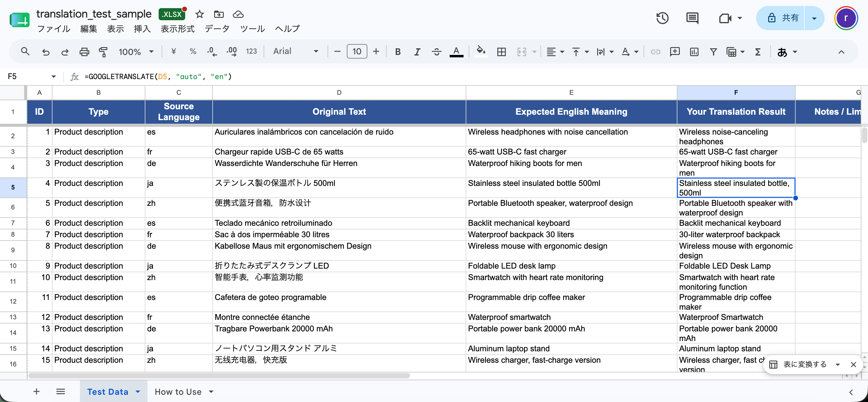Open the account avatar

click(x=846, y=18)
